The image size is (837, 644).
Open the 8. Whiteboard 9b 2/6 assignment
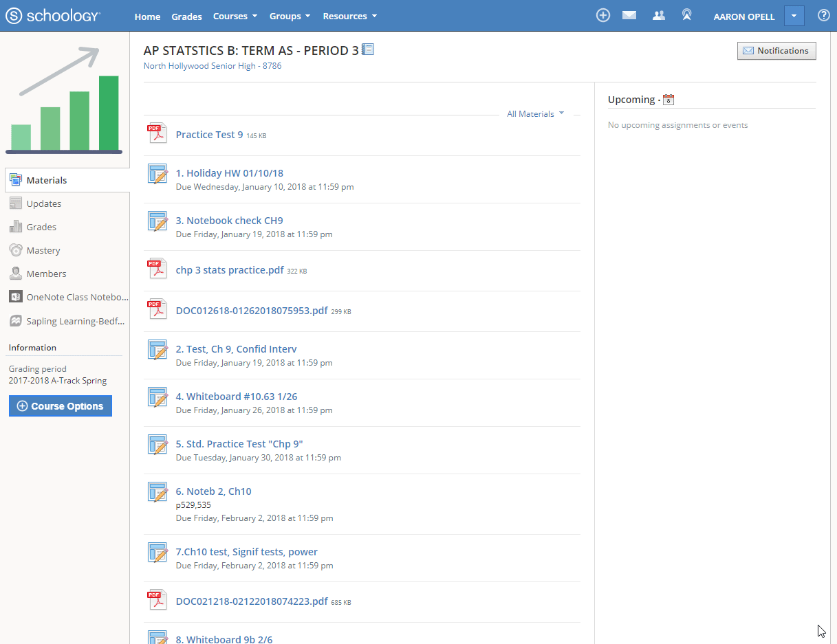pyautogui.click(x=224, y=639)
